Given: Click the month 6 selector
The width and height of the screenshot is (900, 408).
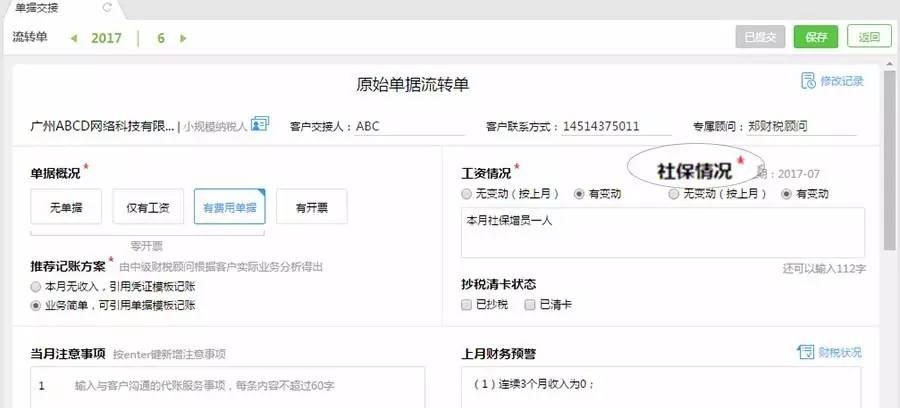Looking at the screenshot, I should (161, 38).
